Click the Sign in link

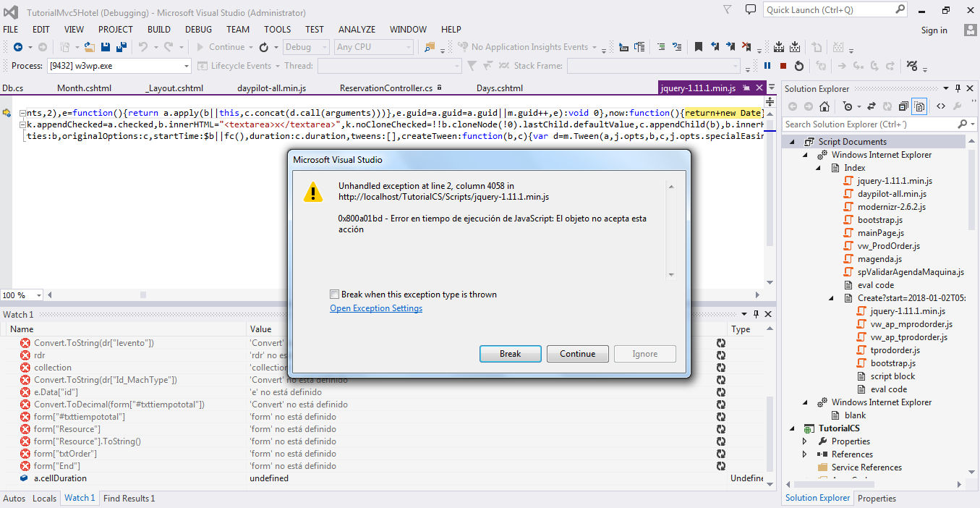click(934, 30)
